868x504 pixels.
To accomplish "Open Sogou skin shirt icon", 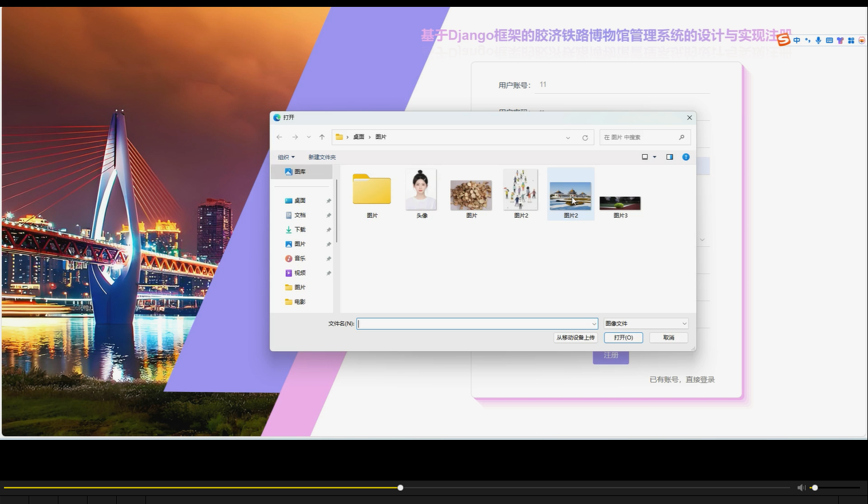I will 840,40.
